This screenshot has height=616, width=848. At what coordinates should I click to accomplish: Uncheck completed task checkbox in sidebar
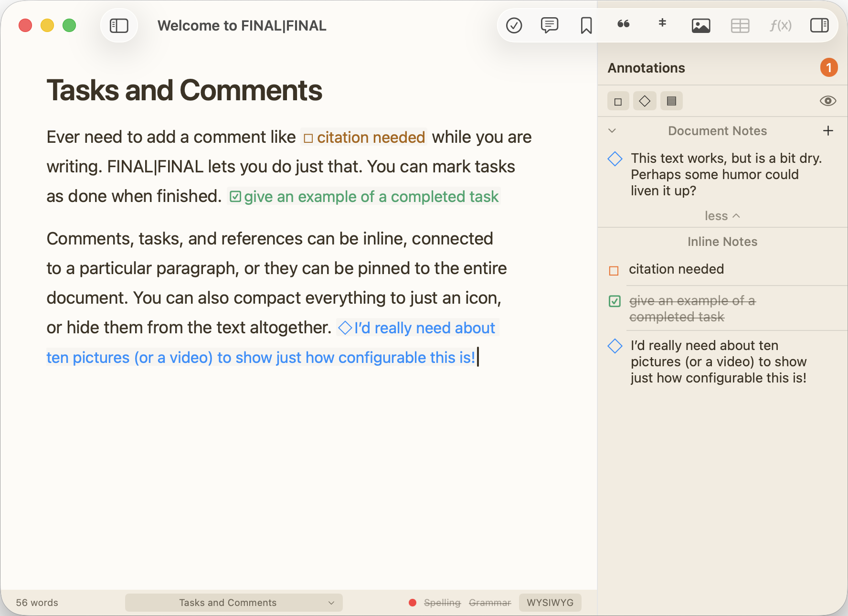615,301
